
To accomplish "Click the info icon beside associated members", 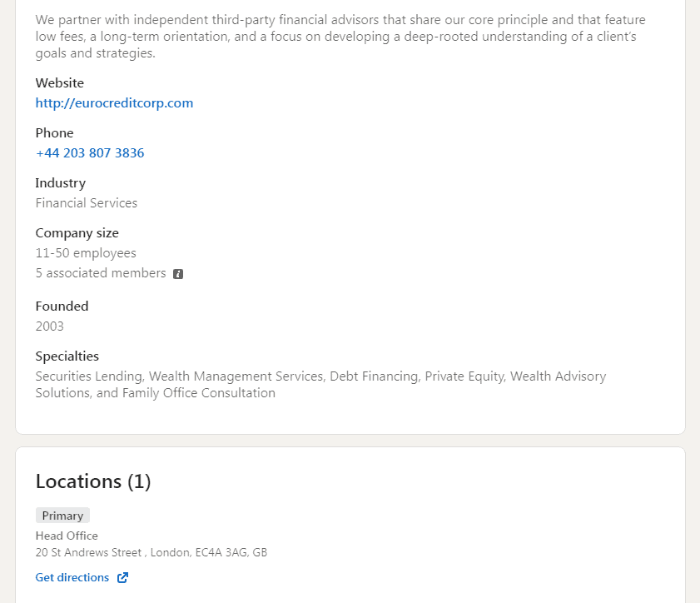I will coord(178,274).
